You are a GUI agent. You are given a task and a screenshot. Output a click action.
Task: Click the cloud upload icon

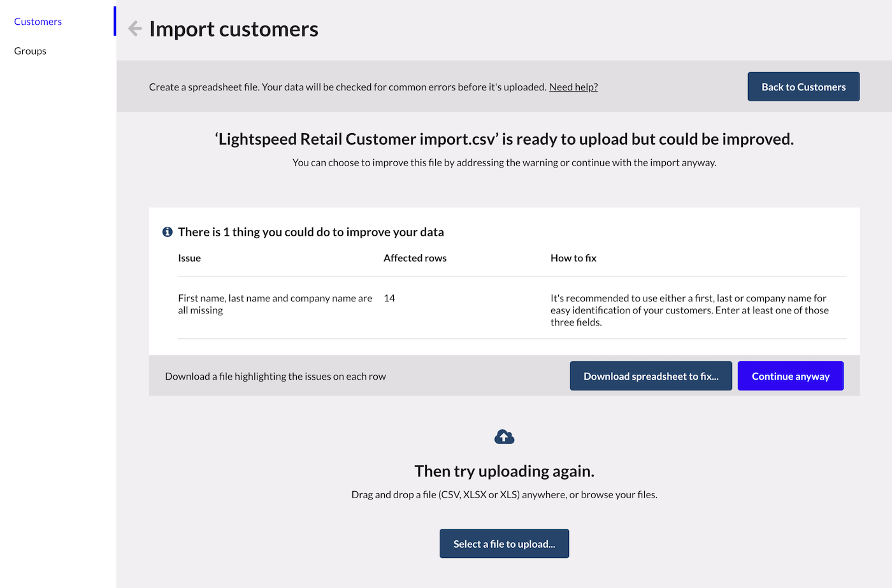point(504,437)
